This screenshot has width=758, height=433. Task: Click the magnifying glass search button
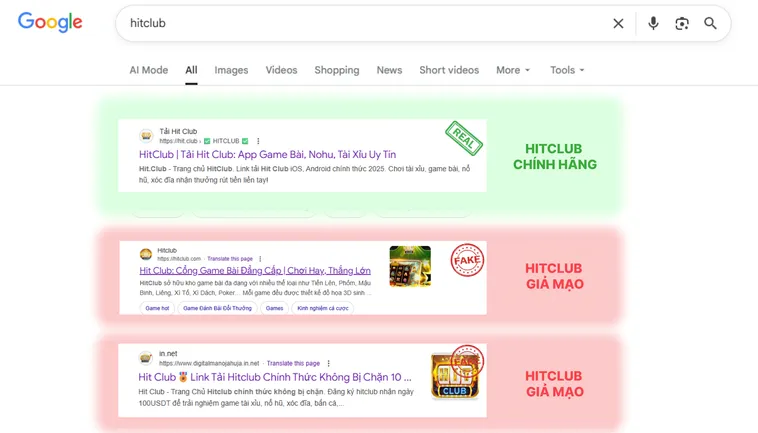coord(710,23)
